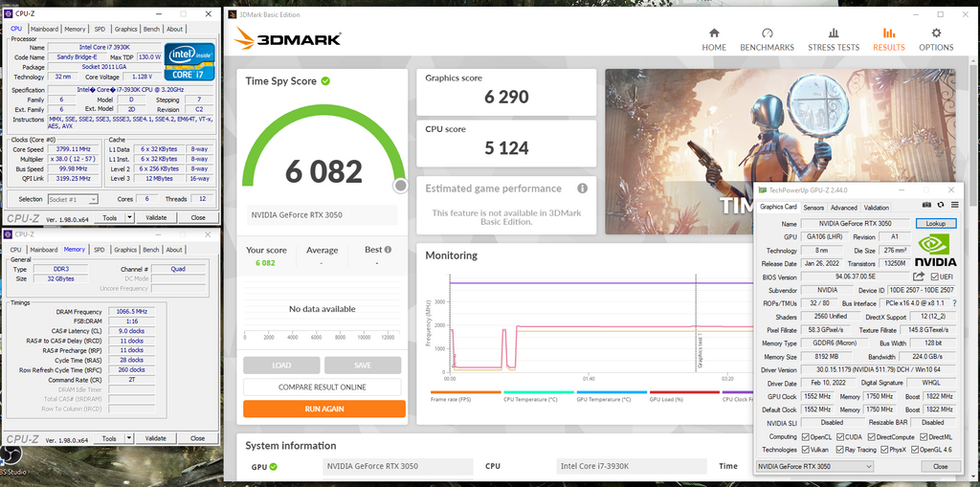Image resolution: width=980 pixels, height=487 pixels.
Task: Toggle the Vulkan checkbox
Action: [x=805, y=450]
